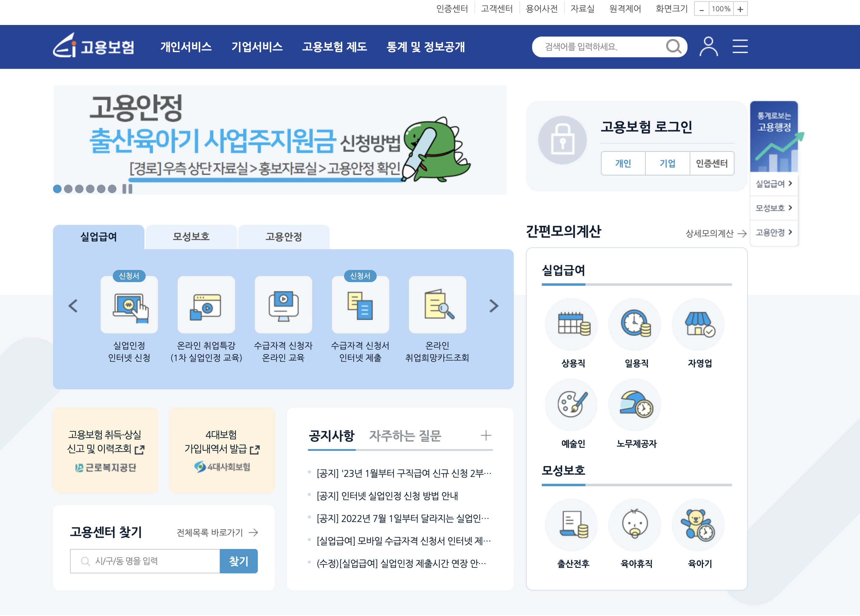Click the 찾기 button for 고용센터 찾기
The width and height of the screenshot is (860, 616).
[239, 561]
